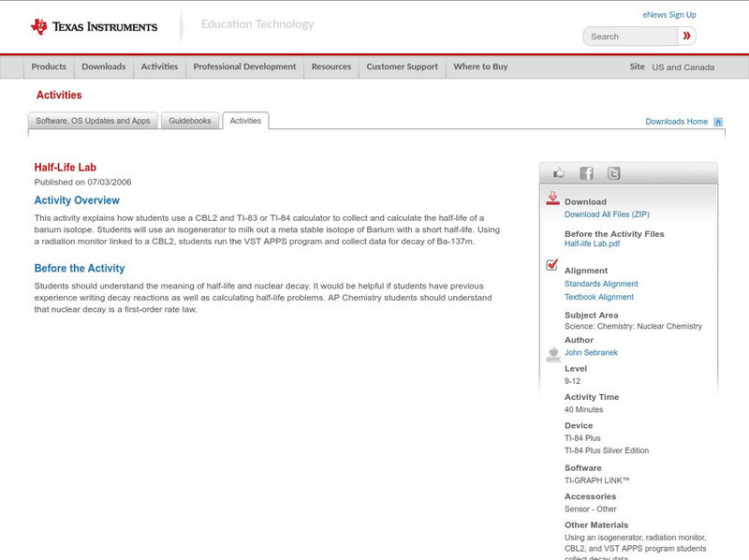The width and height of the screenshot is (749, 560).
Task: Click the red download arrow icon
Action: click(x=552, y=199)
